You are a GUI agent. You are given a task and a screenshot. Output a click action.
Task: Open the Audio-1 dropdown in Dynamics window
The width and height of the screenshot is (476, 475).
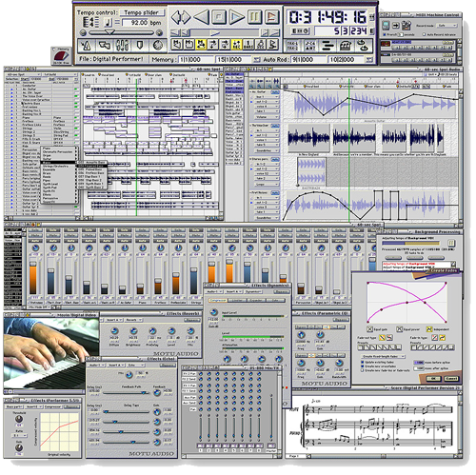(214, 291)
